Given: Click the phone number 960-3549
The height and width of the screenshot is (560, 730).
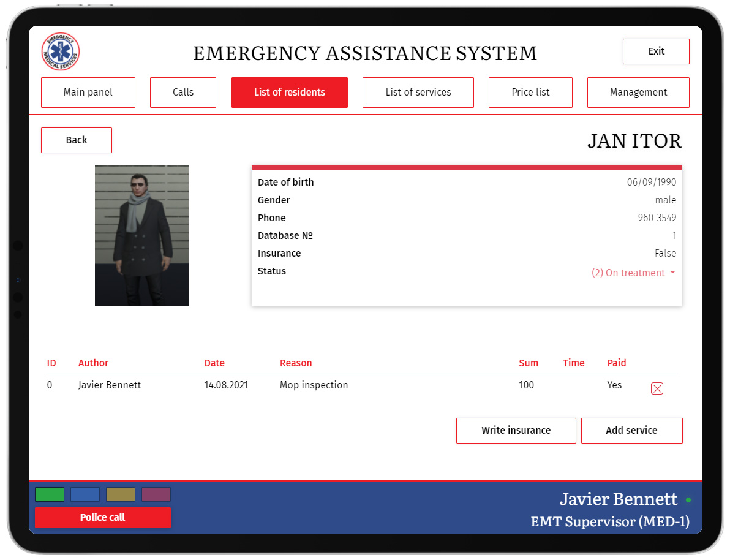Looking at the screenshot, I should tap(657, 218).
